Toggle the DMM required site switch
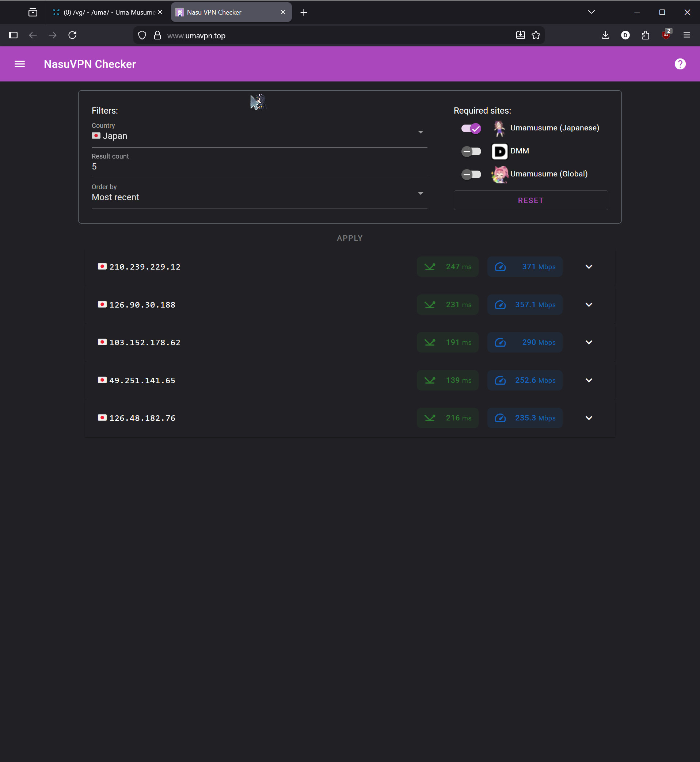Viewport: 700px width, 762px height. pos(471,152)
